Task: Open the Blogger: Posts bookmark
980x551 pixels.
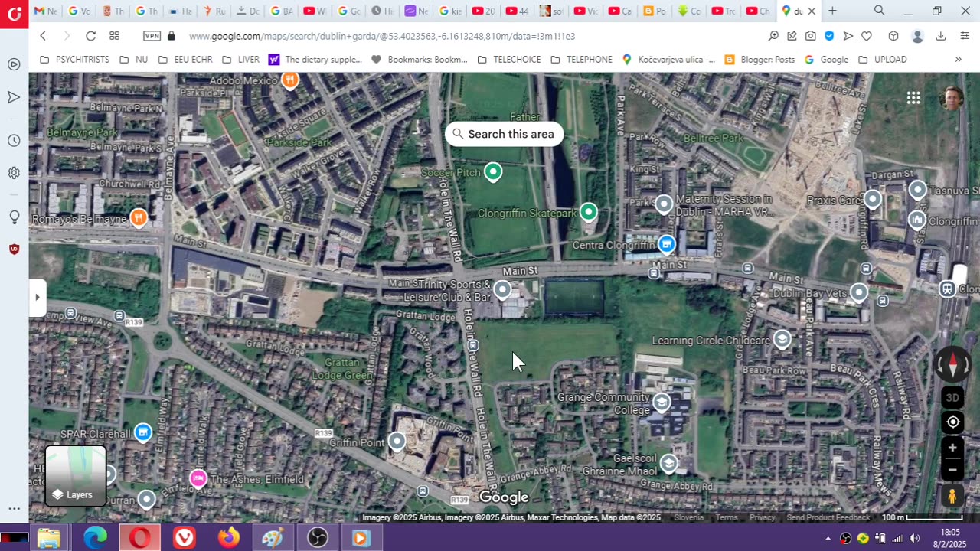Action: (x=759, y=60)
